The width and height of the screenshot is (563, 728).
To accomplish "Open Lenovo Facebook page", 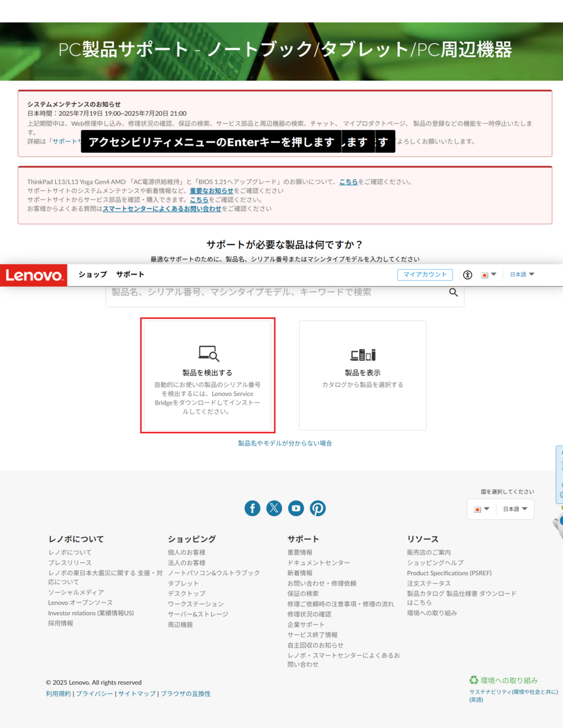I will tap(252, 508).
